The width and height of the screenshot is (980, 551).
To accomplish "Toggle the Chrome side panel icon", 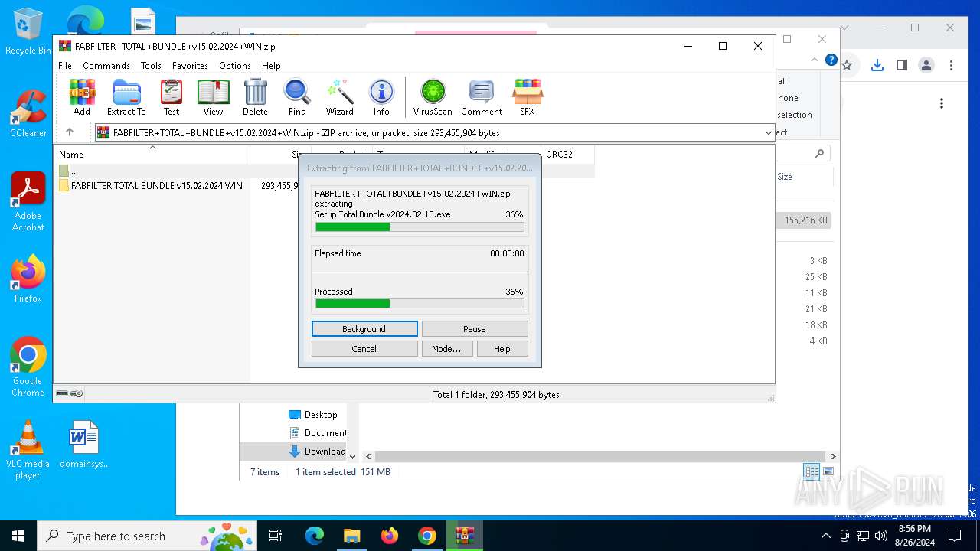I will pos(902,66).
